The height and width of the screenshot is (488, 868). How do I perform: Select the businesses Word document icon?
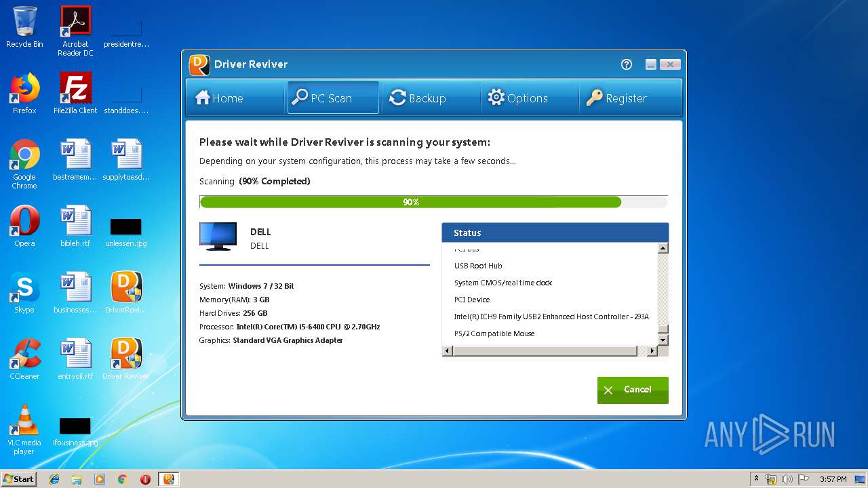(x=75, y=293)
